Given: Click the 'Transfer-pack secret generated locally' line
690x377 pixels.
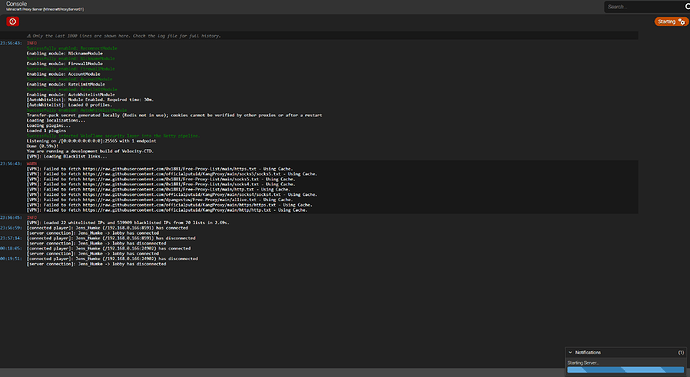Looking at the screenshot, I should click(x=174, y=115).
